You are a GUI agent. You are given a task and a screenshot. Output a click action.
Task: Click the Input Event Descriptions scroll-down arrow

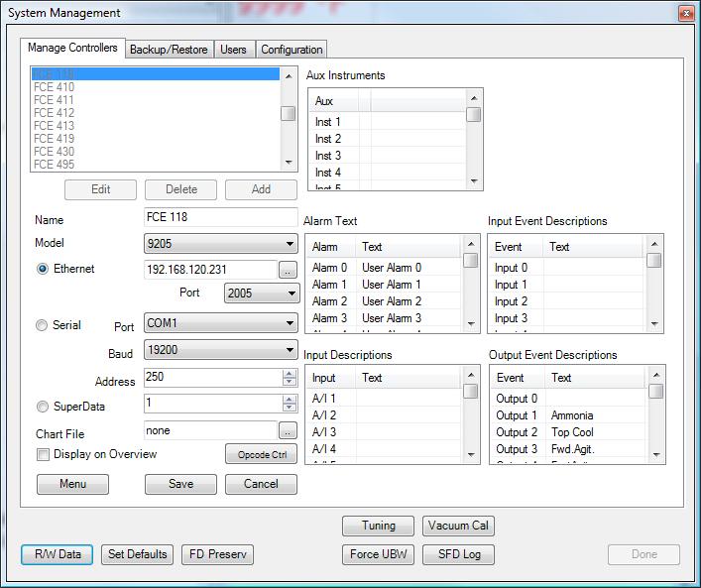pyautogui.click(x=654, y=323)
